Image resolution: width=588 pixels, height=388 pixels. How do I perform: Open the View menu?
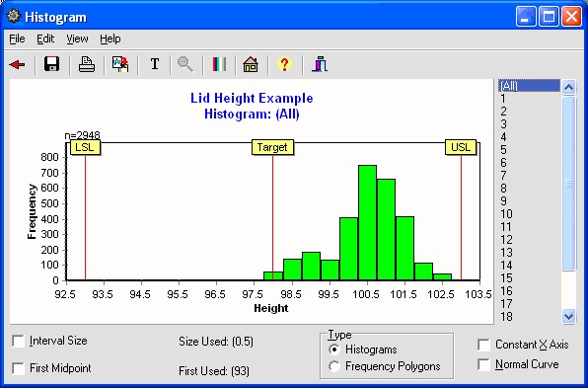point(77,39)
